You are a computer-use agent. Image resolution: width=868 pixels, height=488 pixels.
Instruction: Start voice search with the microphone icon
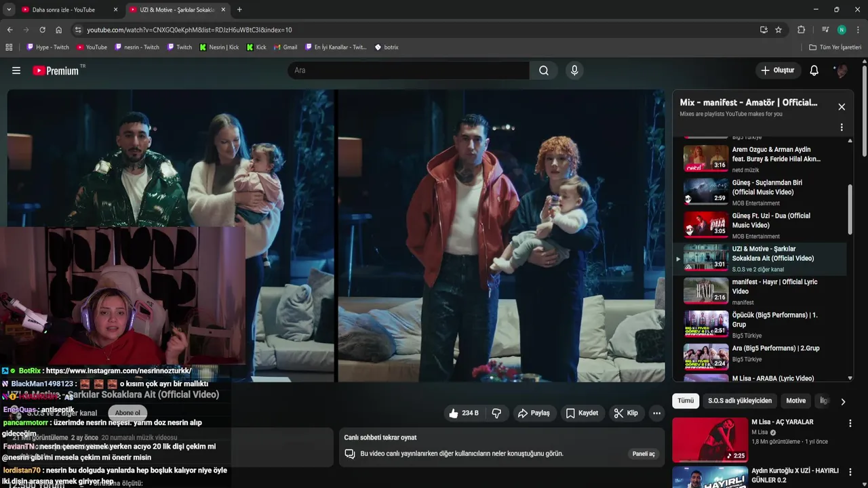tap(574, 70)
